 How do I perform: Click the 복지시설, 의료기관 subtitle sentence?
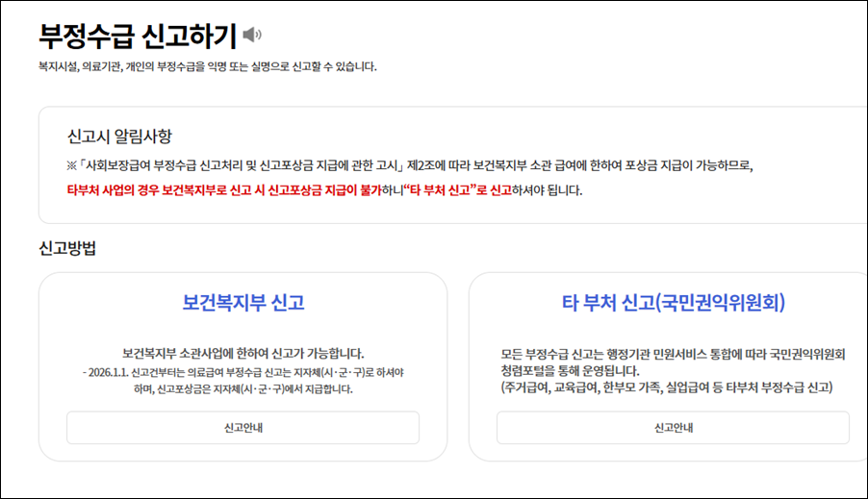[x=208, y=67]
